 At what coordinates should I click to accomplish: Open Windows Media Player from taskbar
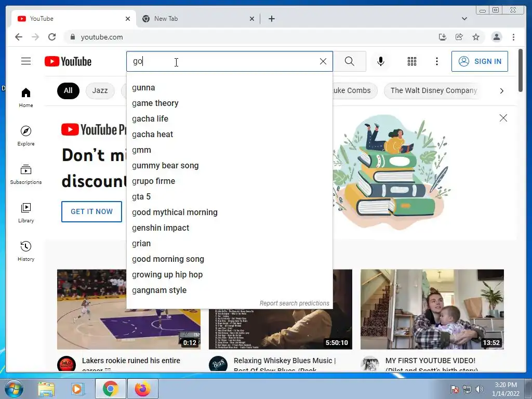tap(77, 389)
